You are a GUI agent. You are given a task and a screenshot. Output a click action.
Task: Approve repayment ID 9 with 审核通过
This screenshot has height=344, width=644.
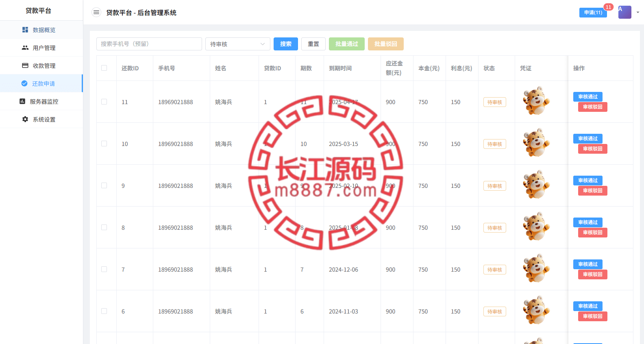click(588, 181)
